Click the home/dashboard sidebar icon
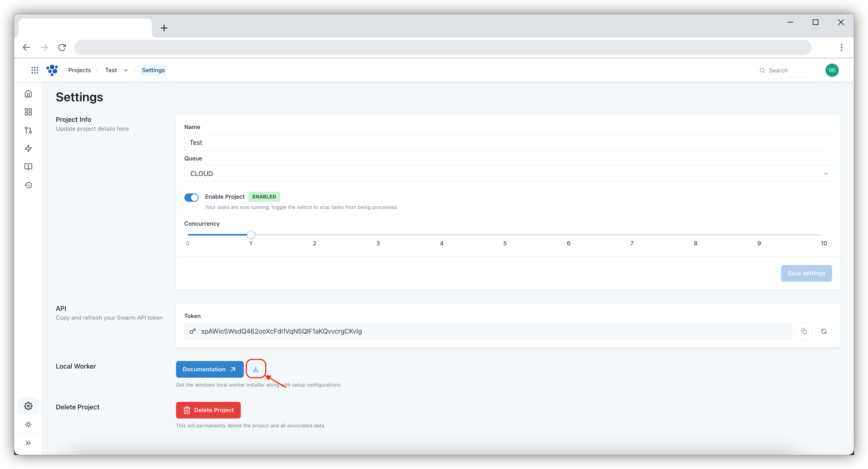The height and width of the screenshot is (469, 868). click(x=28, y=94)
